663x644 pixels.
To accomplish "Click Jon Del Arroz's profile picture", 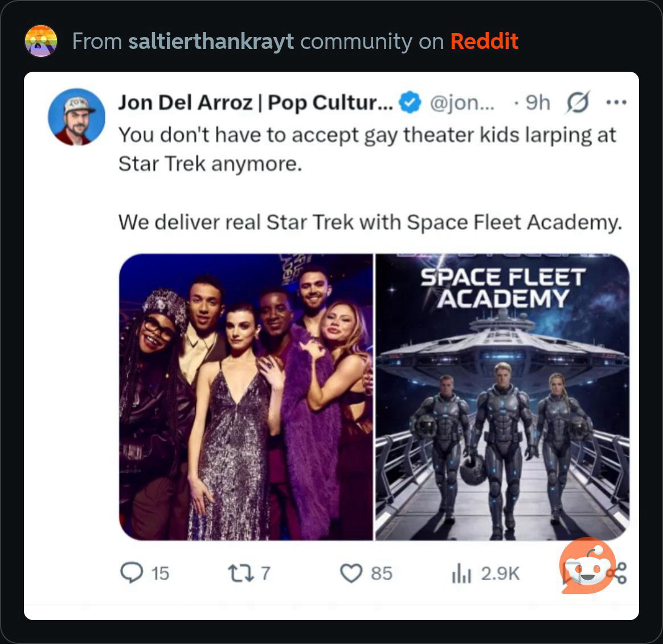I will click(76, 117).
